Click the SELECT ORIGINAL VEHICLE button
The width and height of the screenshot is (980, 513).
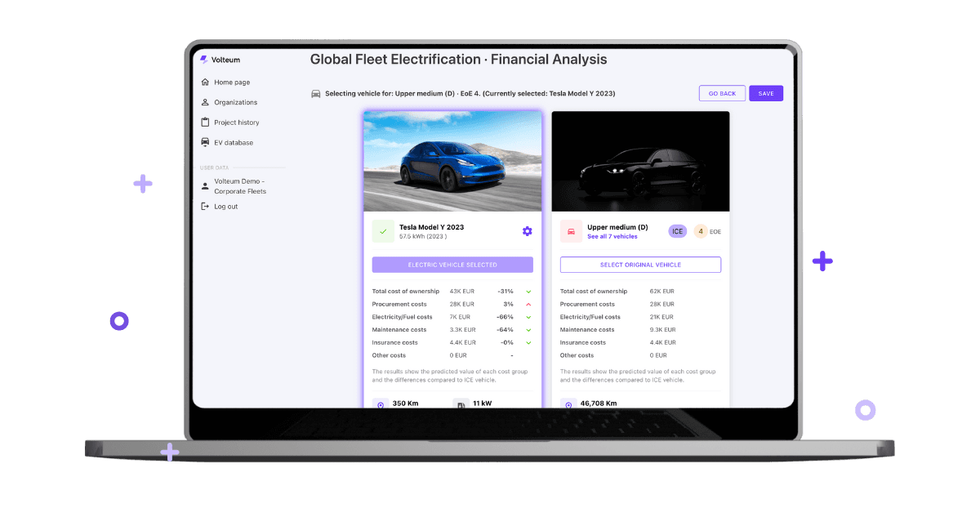[x=640, y=265]
